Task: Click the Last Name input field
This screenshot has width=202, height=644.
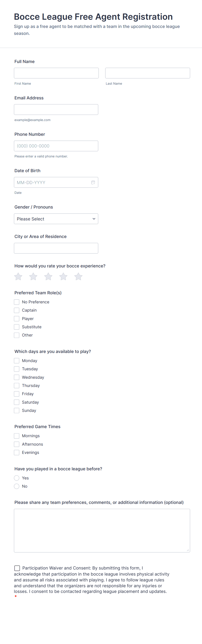Action: tap(147, 73)
